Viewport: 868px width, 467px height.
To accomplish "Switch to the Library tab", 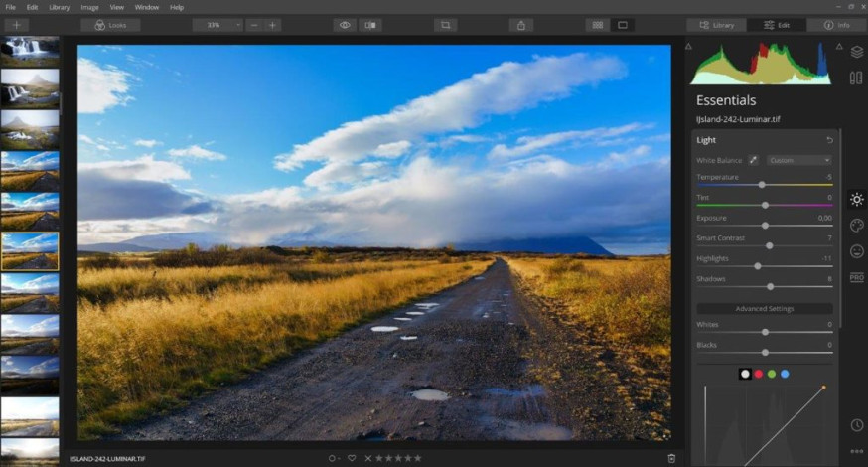I will 717,25.
